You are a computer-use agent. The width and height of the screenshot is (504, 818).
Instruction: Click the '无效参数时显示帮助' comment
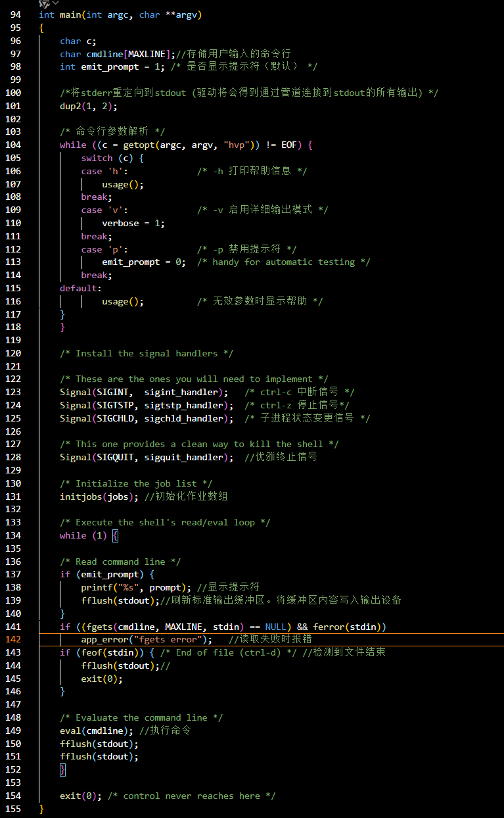click(x=260, y=301)
